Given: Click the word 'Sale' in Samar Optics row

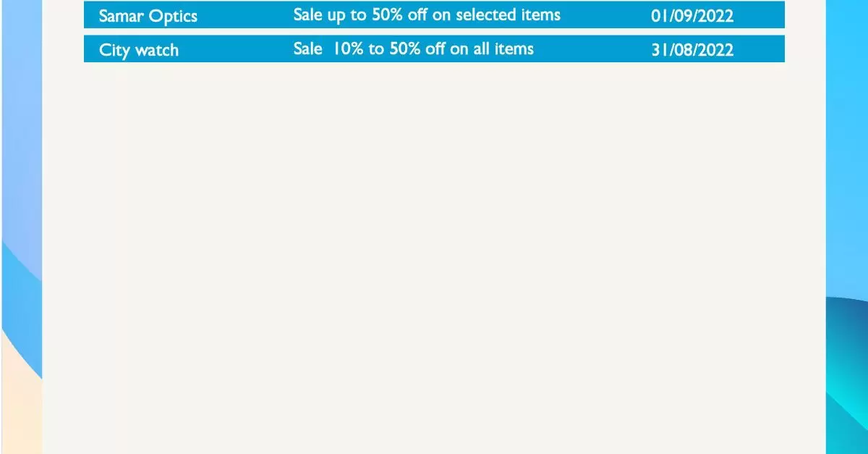Looking at the screenshot, I should tap(307, 14).
